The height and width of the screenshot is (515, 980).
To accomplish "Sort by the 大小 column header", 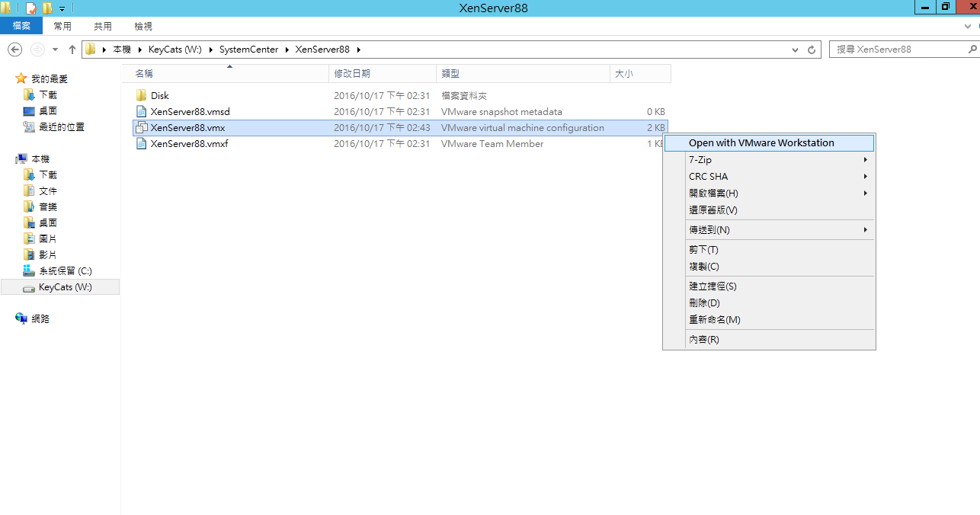I will pyautogui.click(x=640, y=74).
